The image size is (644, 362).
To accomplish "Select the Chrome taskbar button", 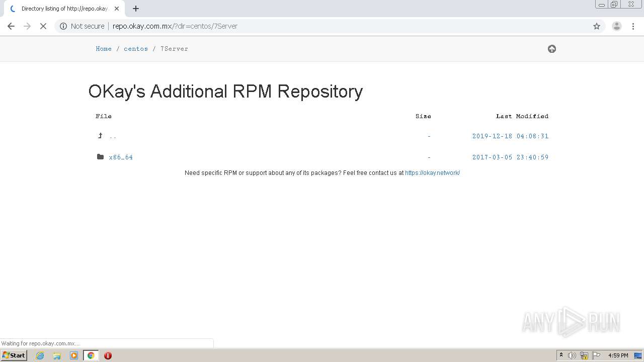I will tap(91, 355).
